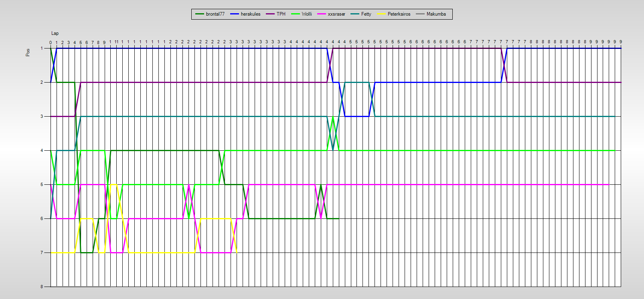Select the herakules legend label
Viewport: 644px width, 299px height.
pos(251,14)
